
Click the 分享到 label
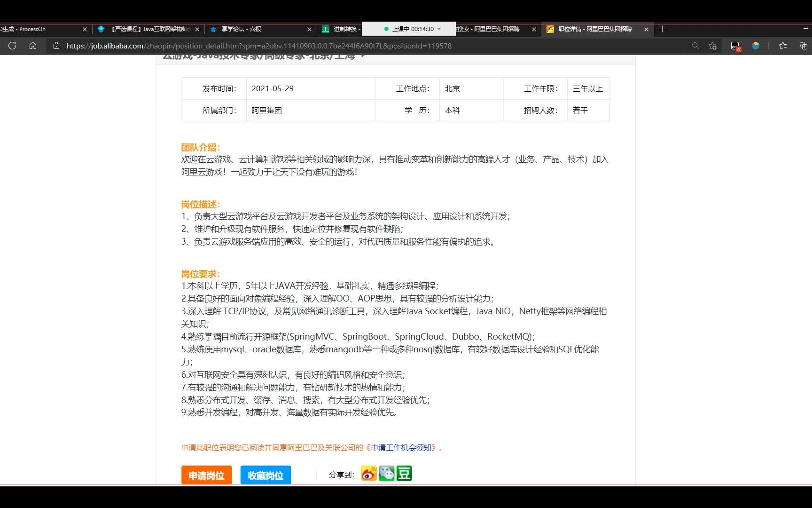(x=342, y=475)
